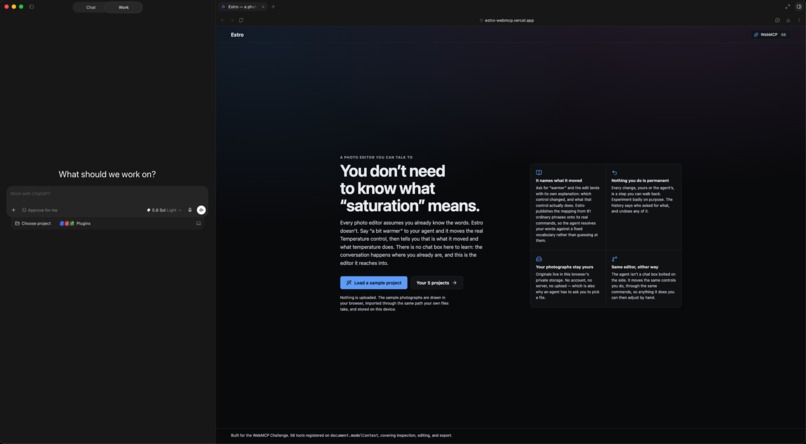Click the Load a sample project button
Image resolution: width=806 pixels, height=444 pixels.
[374, 283]
